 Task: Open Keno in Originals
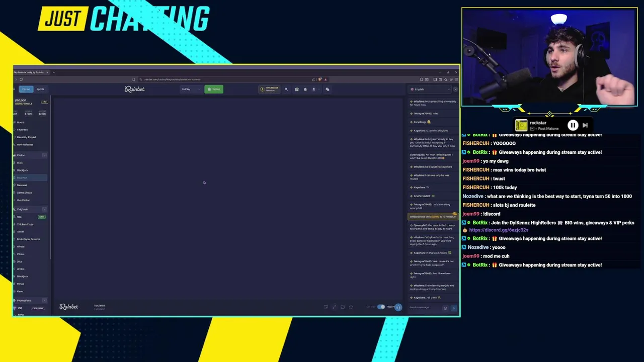point(20,291)
